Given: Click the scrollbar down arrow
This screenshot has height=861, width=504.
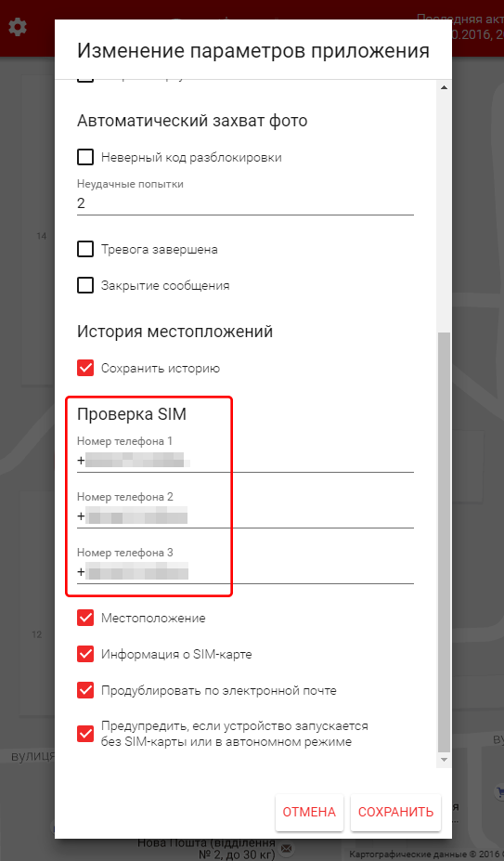Looking at the screenshot, I should 445,759.
